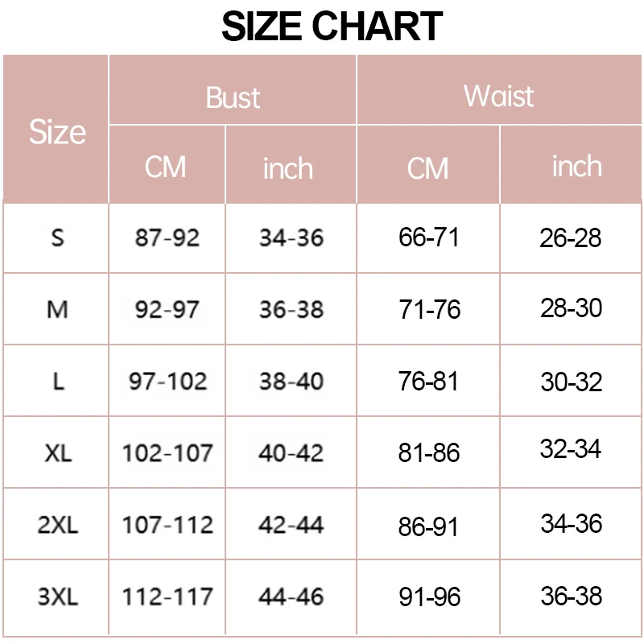Click the M size row label
This screenshot has height=644, width=644.
click(x=57, y=309)
